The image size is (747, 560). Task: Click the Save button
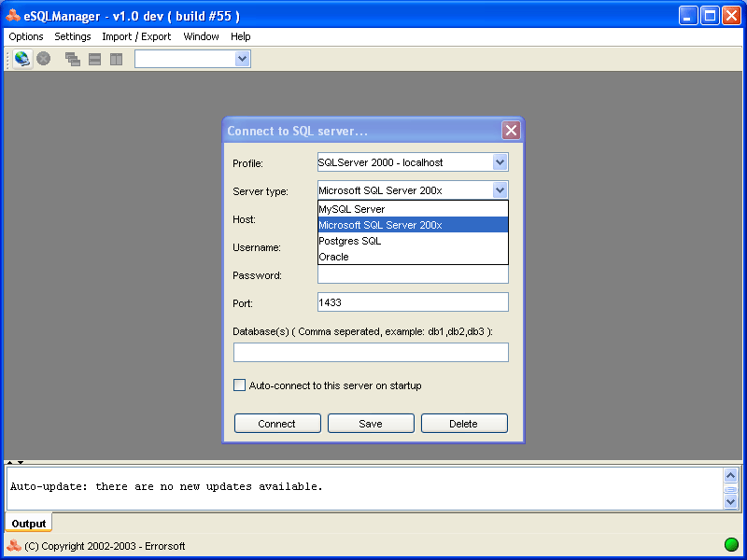[371, 424]
